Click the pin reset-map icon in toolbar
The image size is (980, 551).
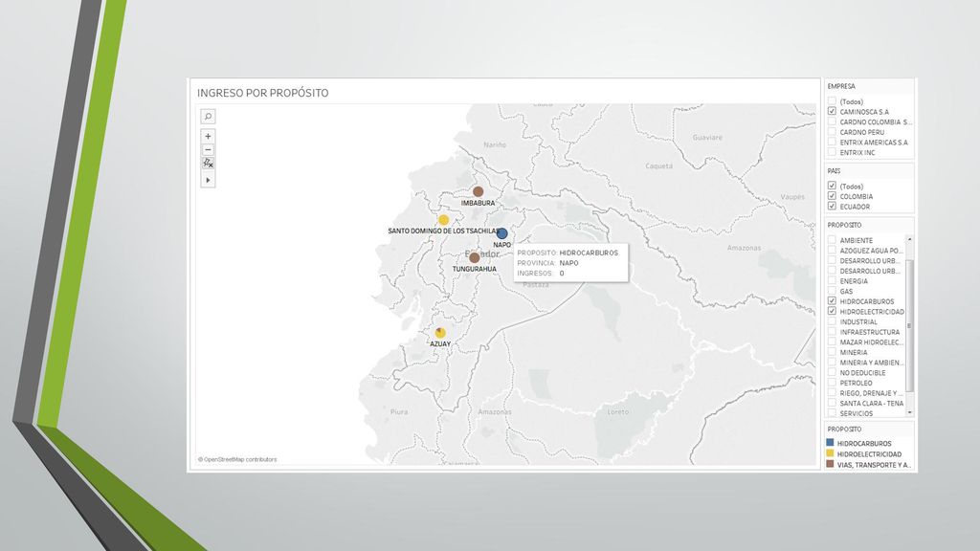click(x=208, y=164)
